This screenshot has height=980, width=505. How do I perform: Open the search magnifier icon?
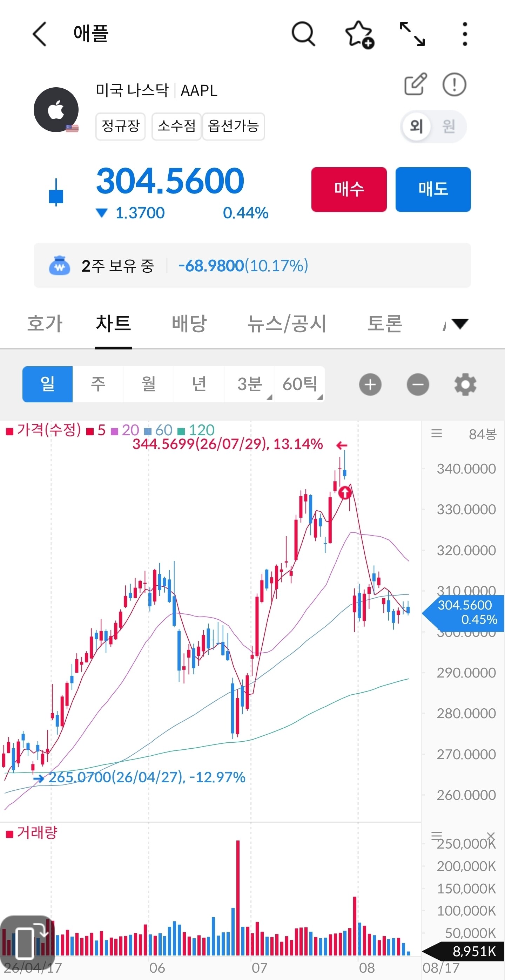click(303, 34)
